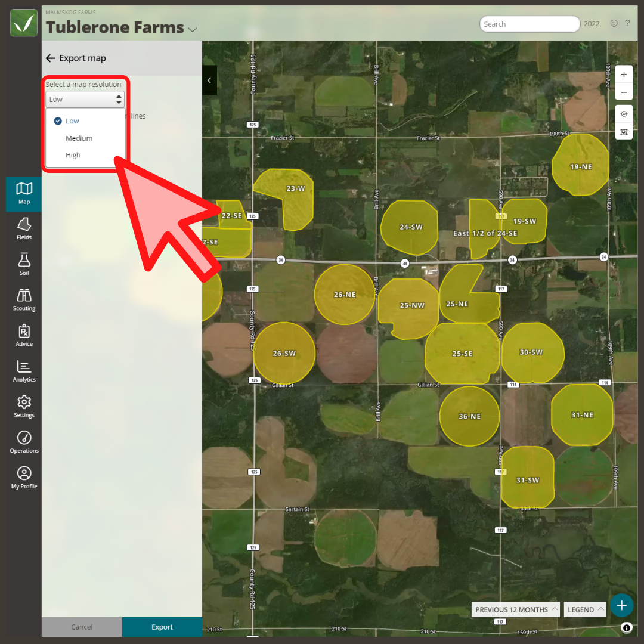Toggle the map resolution dropdown showing Low
This screenshot has width=644, height=644.
pos(85,100)
